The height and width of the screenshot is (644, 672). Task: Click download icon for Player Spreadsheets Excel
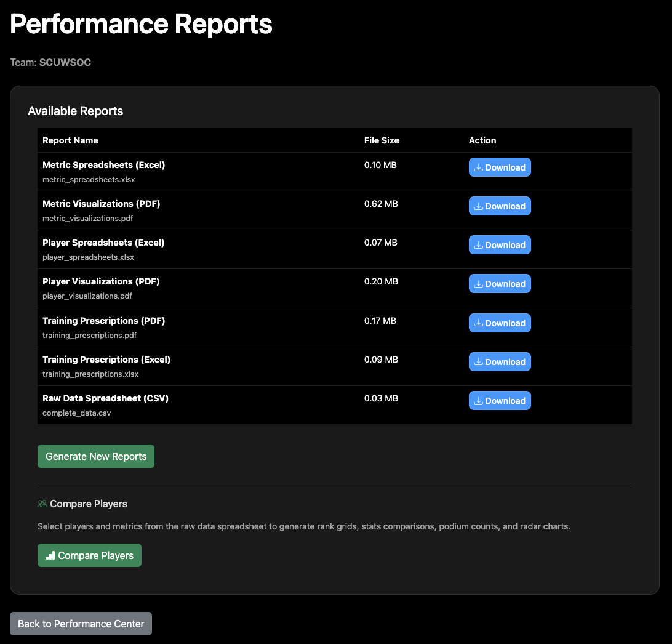tap(478, 245)
